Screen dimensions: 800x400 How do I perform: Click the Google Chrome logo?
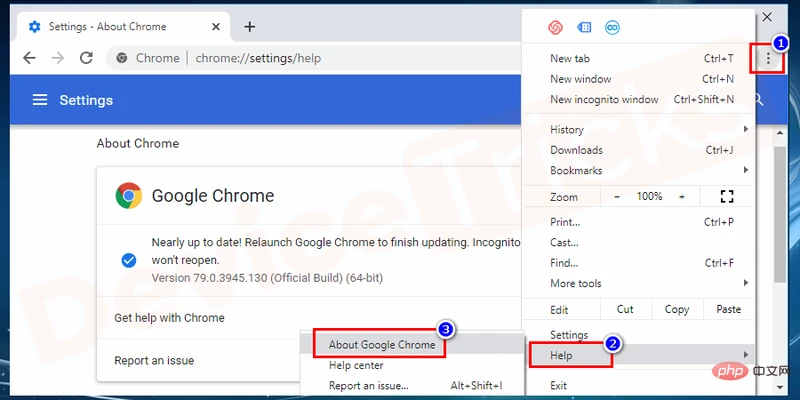point(129,195)
